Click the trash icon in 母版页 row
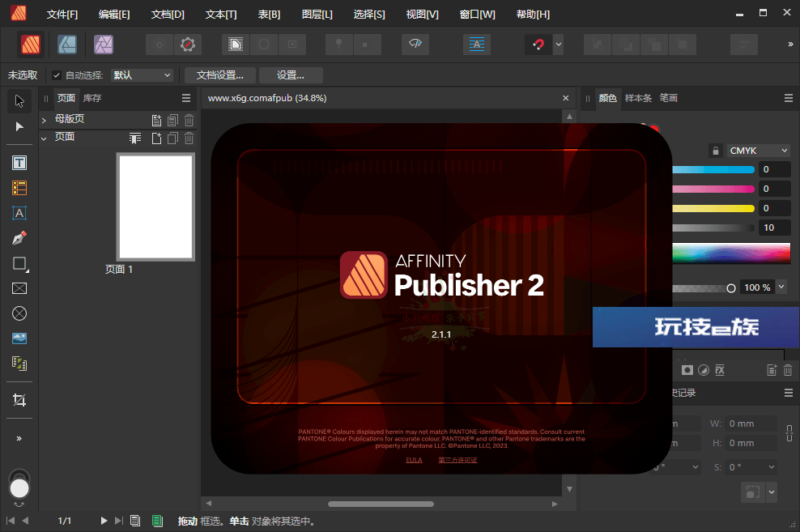Viewport: 800px width, 532px height. (189, 121)
